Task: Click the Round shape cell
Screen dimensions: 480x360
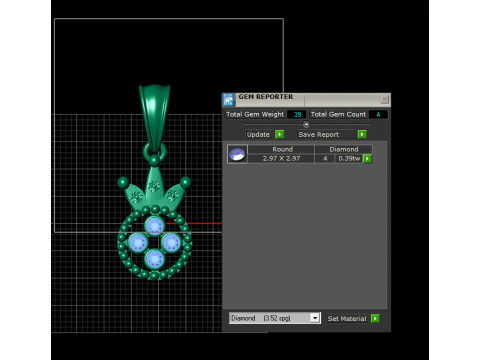Action: [282, 149]
